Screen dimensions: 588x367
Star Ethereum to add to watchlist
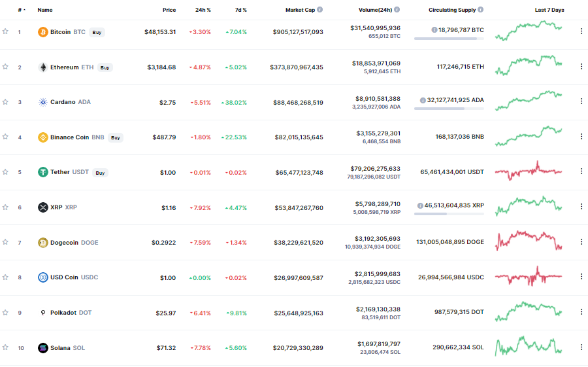5,67
